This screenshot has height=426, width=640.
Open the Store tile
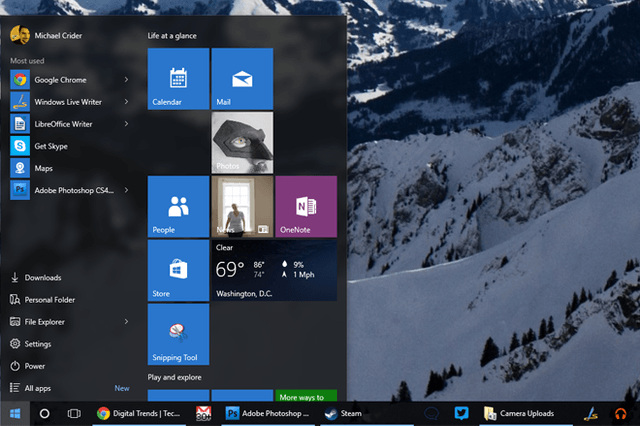click(x=178, y=271)
